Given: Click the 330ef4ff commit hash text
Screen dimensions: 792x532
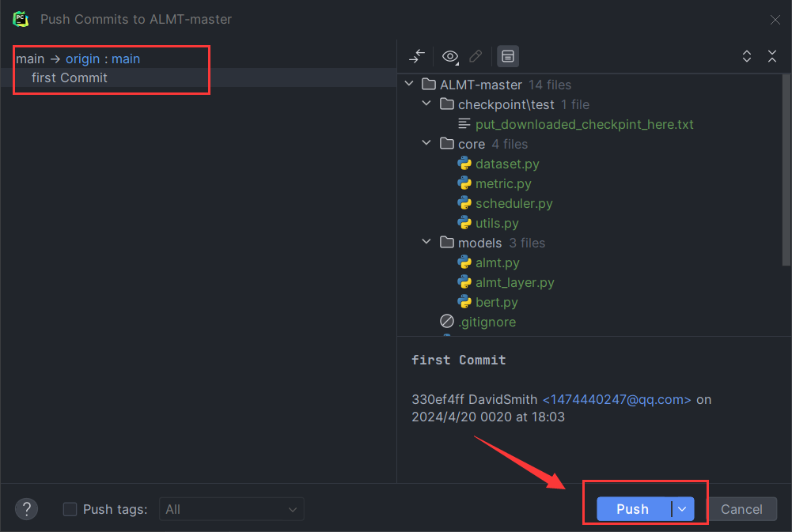Looking at the screenshot, I should tap(438, 399).
